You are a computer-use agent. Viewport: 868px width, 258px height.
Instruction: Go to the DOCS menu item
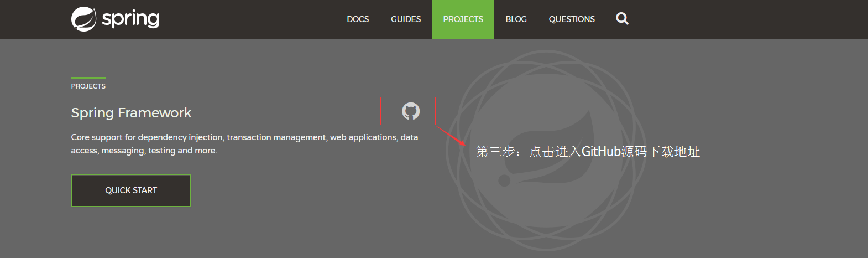[x=358, y=19]
